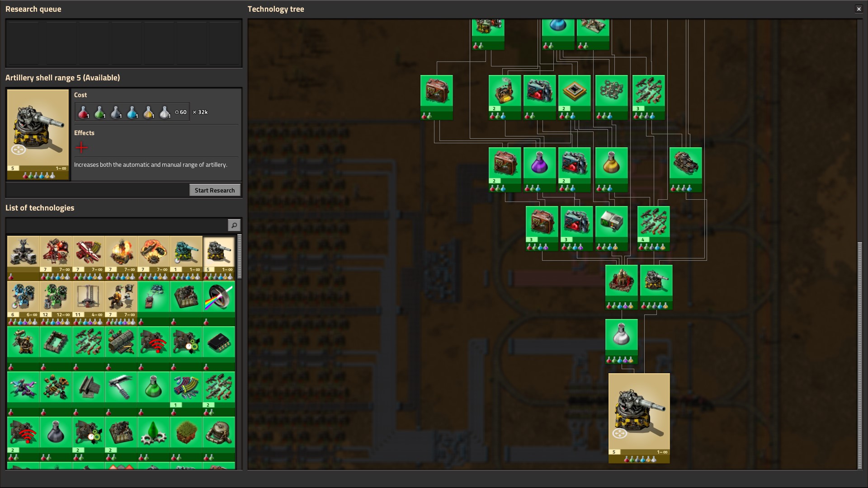Open productivity module 3 node in tree
The width and height of the screenshot is (868, 488).
click(x=542, y=228)
